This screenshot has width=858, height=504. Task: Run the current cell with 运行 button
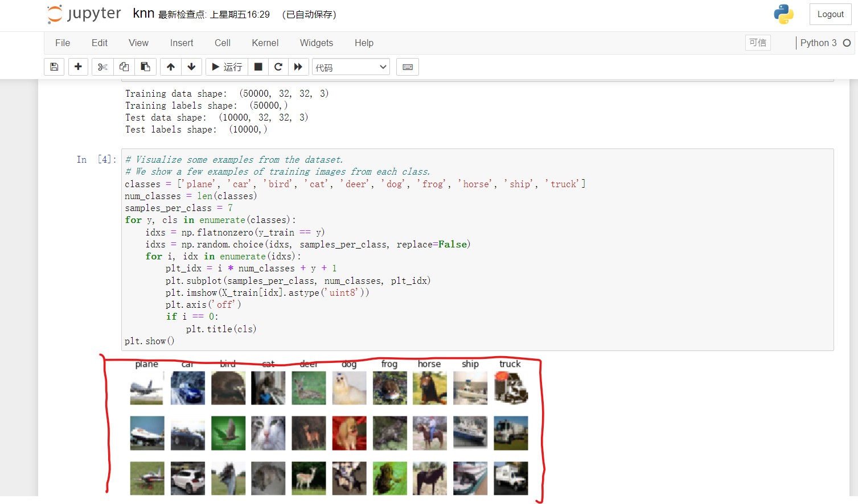click(227, 67)
